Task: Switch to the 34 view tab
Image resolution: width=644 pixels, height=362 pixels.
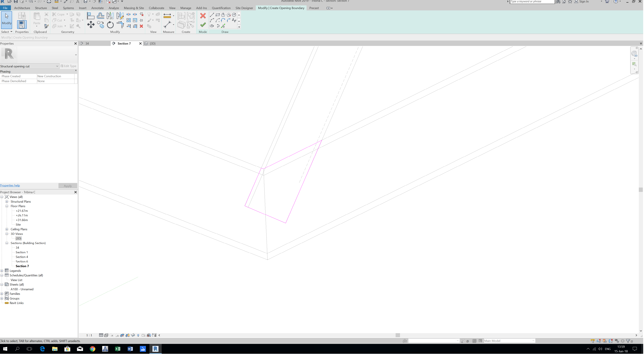Action: (87, 43)
